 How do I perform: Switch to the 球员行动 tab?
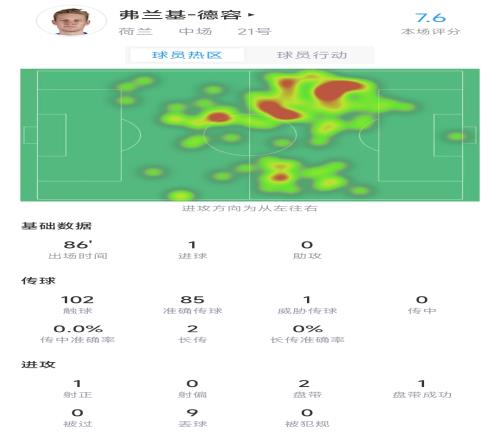pyautogui.click(x=312, y=55)
